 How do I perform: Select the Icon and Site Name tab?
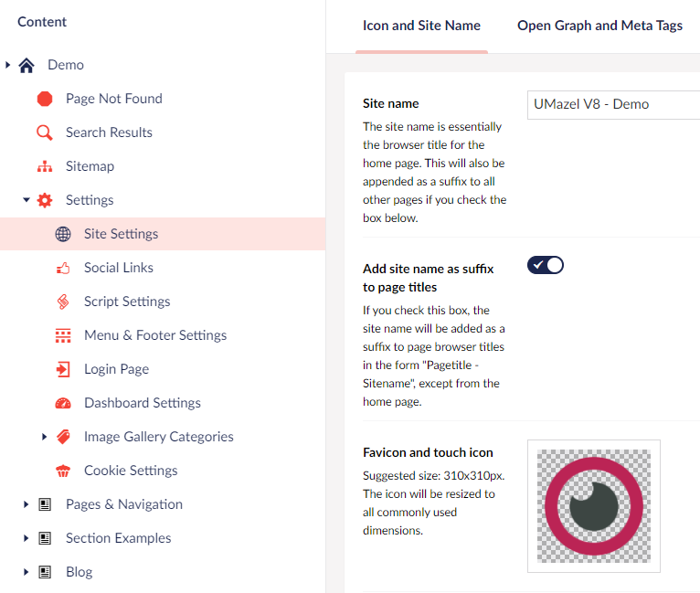[x=421, y=26]
